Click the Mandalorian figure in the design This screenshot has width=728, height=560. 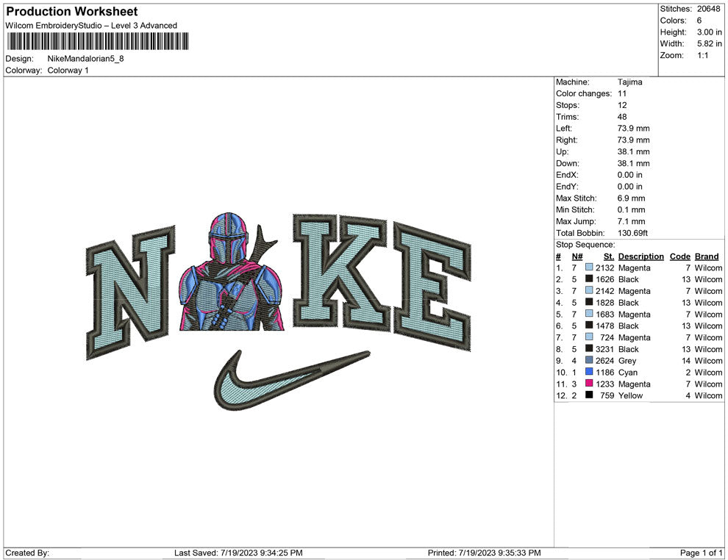pos(232,273)
